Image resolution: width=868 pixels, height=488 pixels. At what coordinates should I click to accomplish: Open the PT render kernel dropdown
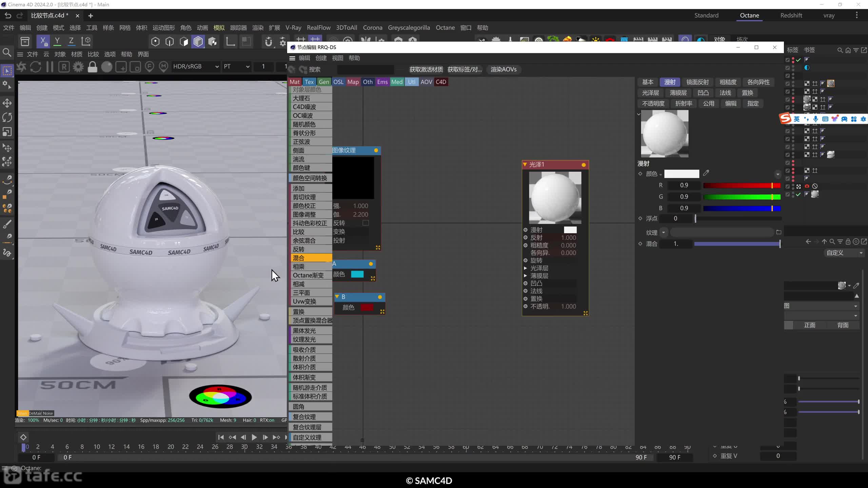(236, 66)
